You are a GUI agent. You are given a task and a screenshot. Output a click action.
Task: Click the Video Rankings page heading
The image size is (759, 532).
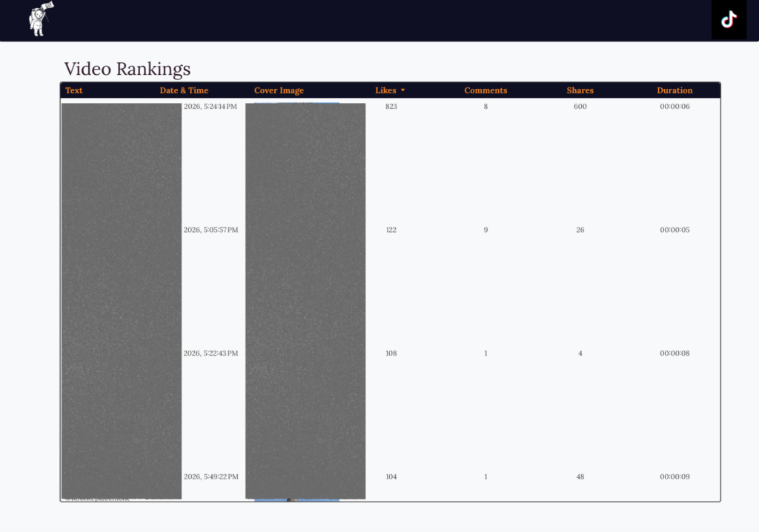(127, 69)
